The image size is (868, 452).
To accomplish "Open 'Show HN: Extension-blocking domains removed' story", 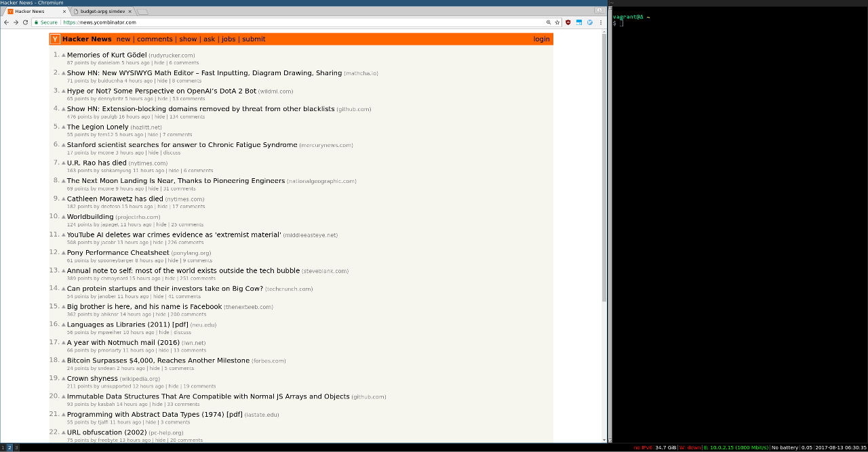I will [x=201, y=109].
